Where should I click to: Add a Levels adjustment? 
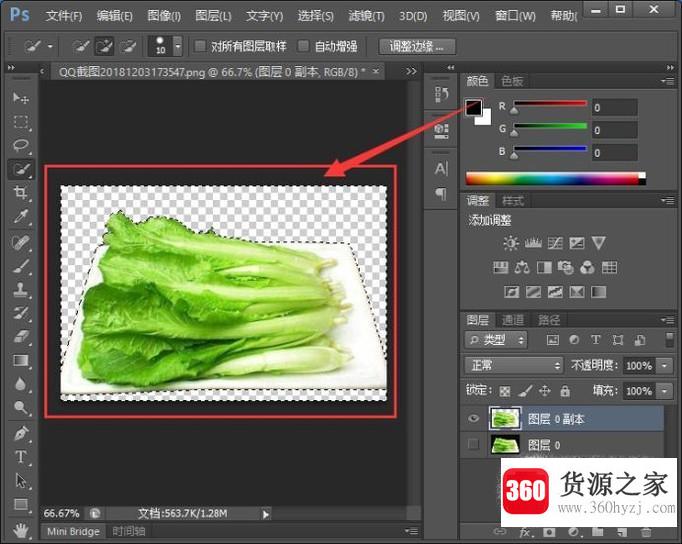click(533, 243)
